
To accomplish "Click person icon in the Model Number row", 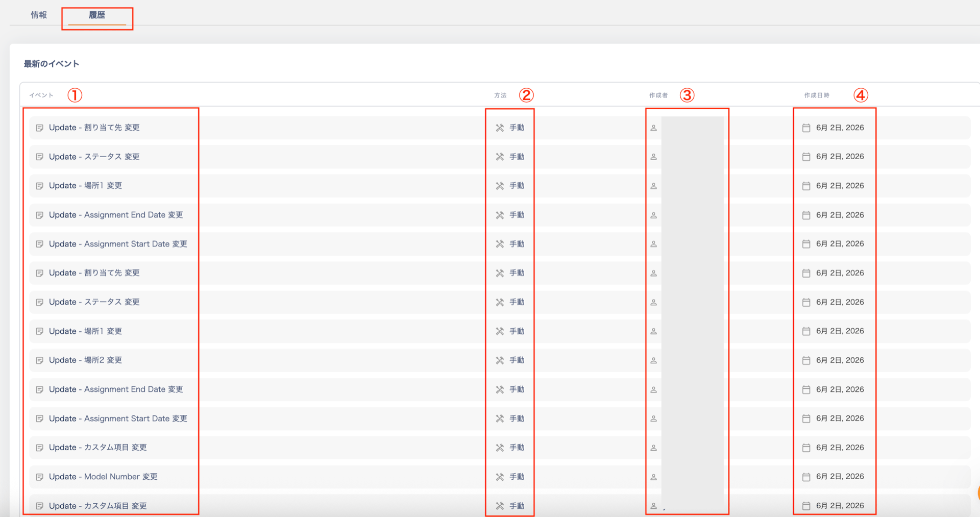I will coord(653,477).
